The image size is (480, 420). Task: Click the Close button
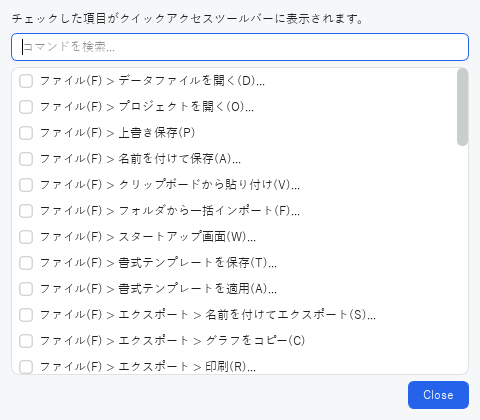[x=438, y=395]
